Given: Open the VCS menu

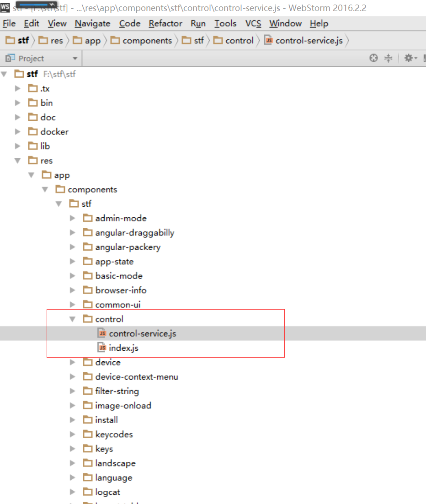Looking at the screenshot, I should pyautogui.click(x=253, y=23).
